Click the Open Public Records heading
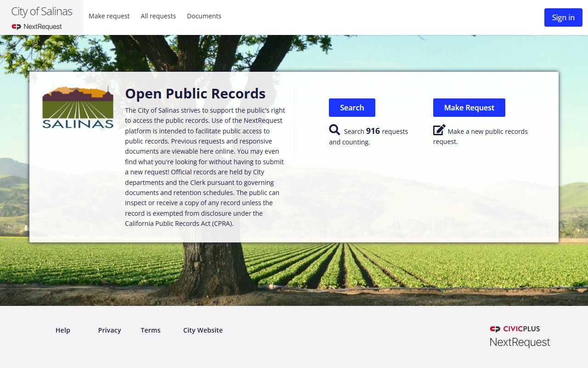The image size is (588, 368). [195, 93]
